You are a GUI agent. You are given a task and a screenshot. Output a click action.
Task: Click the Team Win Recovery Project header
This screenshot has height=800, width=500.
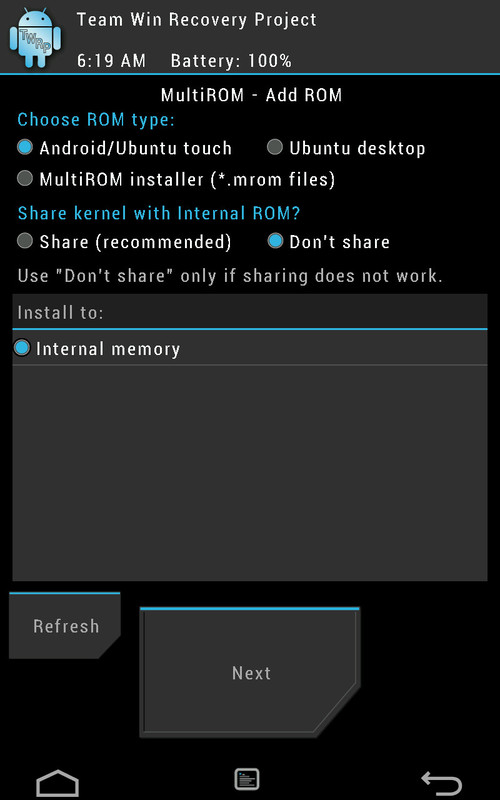click(197, 20)
